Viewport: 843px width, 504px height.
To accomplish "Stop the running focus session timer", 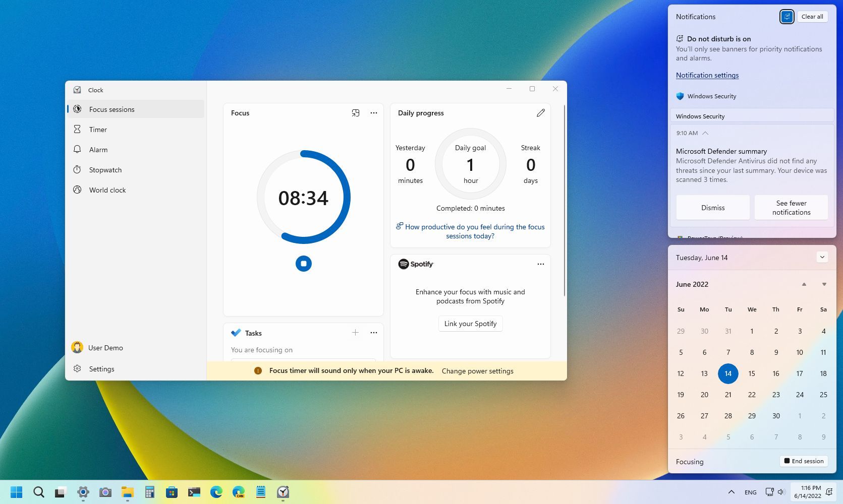I will [303, 263].
